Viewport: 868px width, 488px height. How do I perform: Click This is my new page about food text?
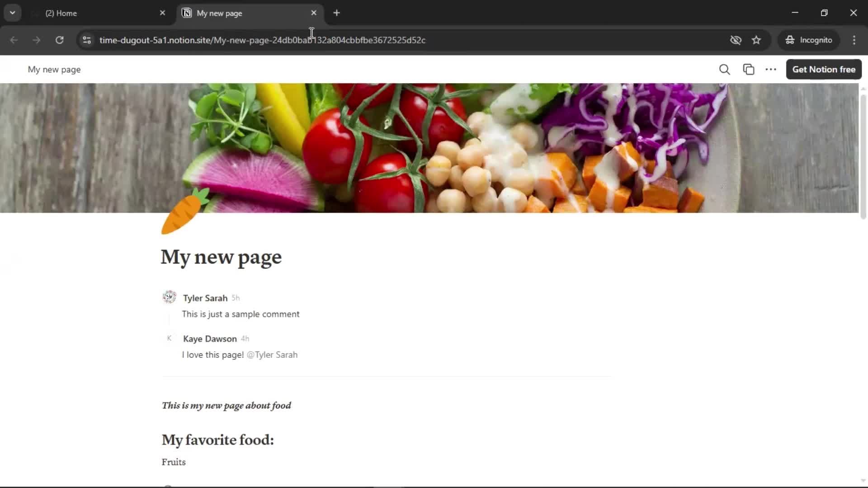coord(226,406)
